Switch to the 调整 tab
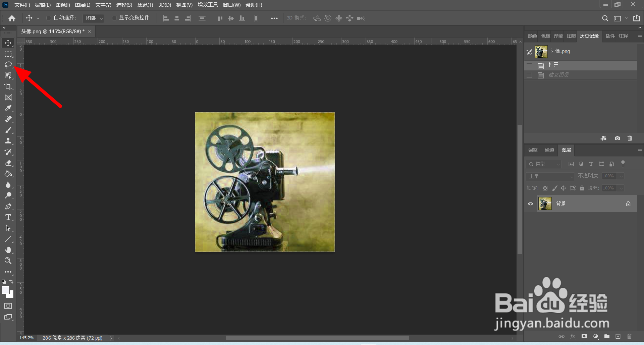 [x=533, y=150]
